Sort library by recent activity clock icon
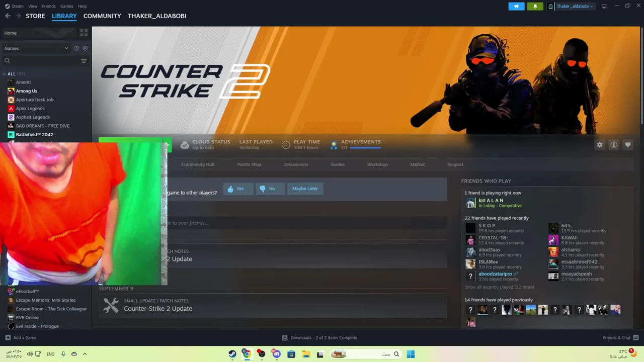This screenshot has height=362, width=644. pyautogui.click(x=76, y=48)
